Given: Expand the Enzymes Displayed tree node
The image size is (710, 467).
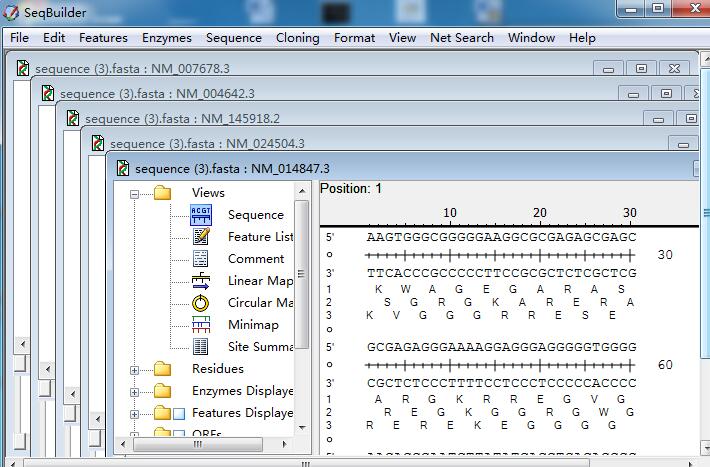Looking at the screenshot, I should (134, 391).
